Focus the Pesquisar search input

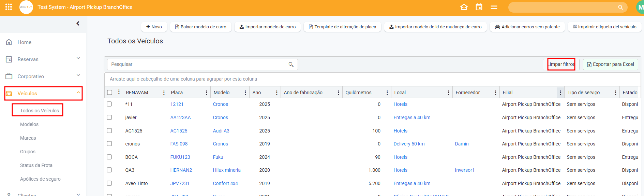click(x=198, y=65)
